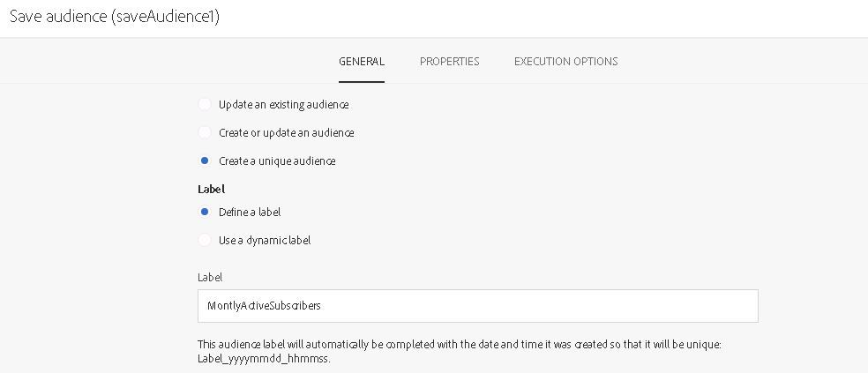
Task: Open the PROPERTIES tab
Action: click(449, 62)
